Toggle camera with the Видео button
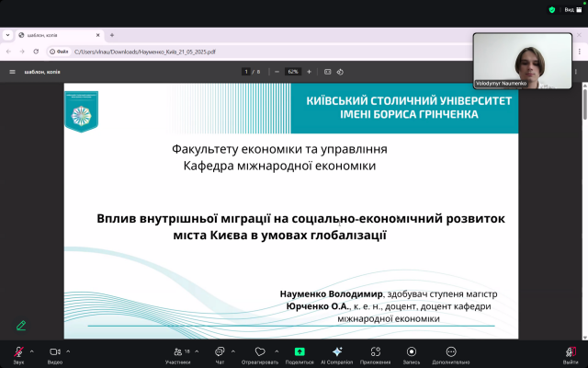The height and width of the screenshot is (368, 588). pyautogui.click(x=54, y=352)
